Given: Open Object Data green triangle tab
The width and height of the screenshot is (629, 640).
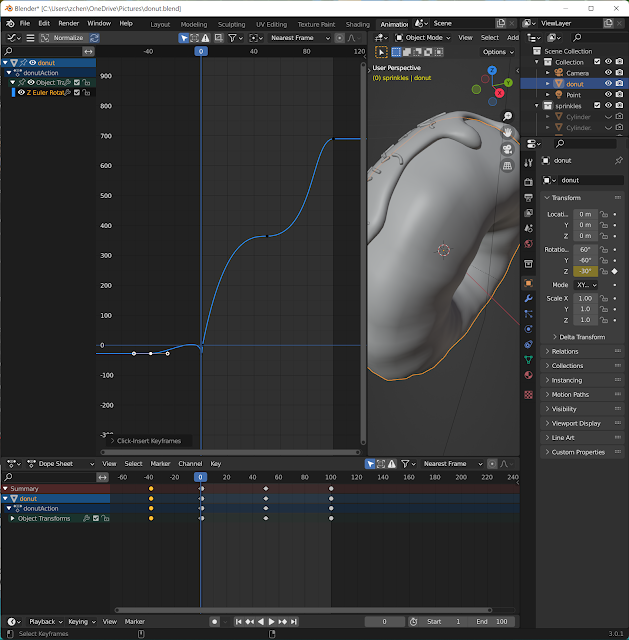Looking at the screenshot, I should tap(529, 360).
